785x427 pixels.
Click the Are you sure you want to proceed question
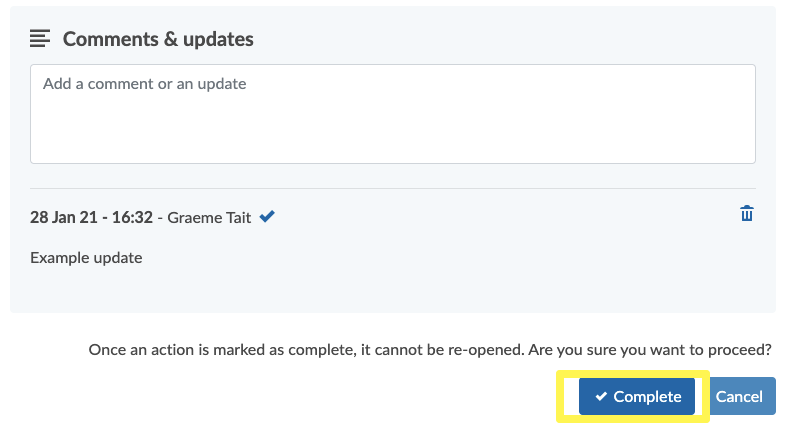[x=650, y=349]
